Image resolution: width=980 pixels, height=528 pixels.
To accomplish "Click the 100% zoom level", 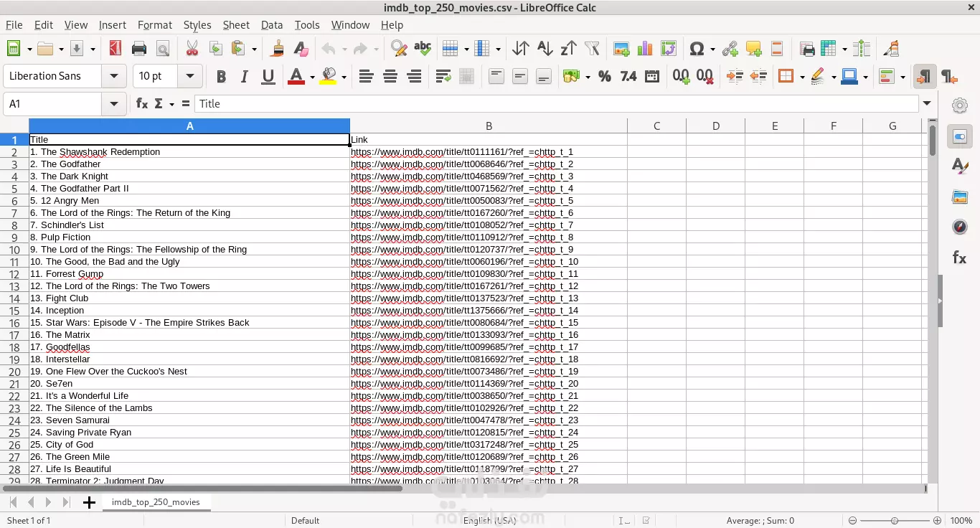I will [x=961, y=521].
